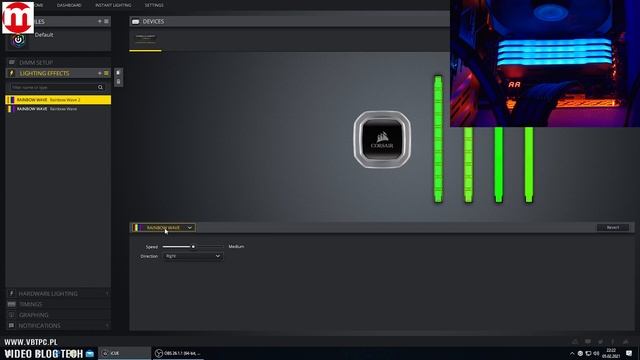Select the first green RAM stick
640x360 pixels.
pyautogui.click(x=438, y=139)
